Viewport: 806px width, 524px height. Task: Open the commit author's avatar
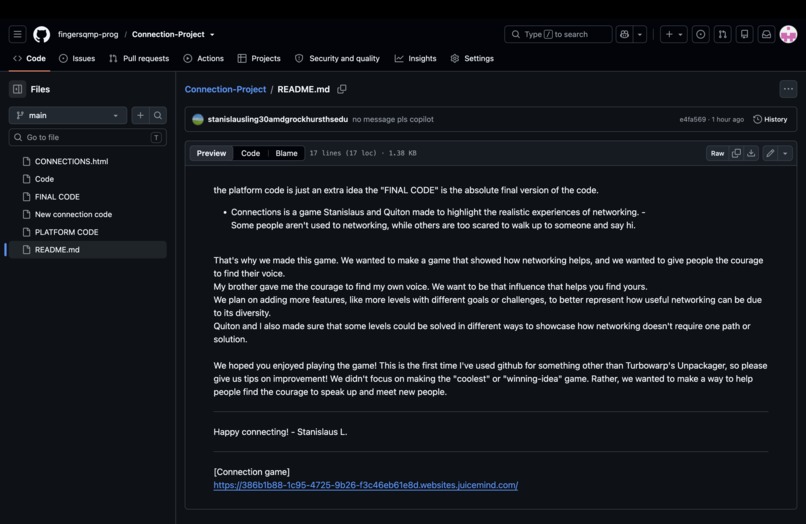tap(198, 119)
